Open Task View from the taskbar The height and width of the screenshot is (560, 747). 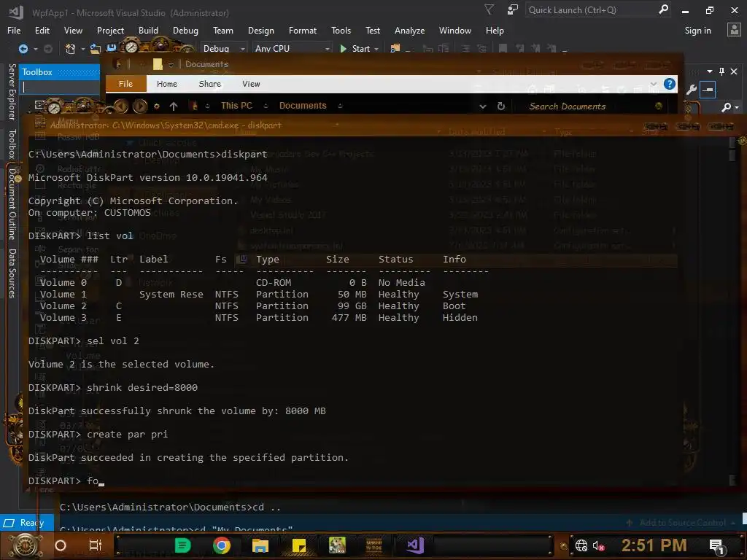(x=96, y=545)
